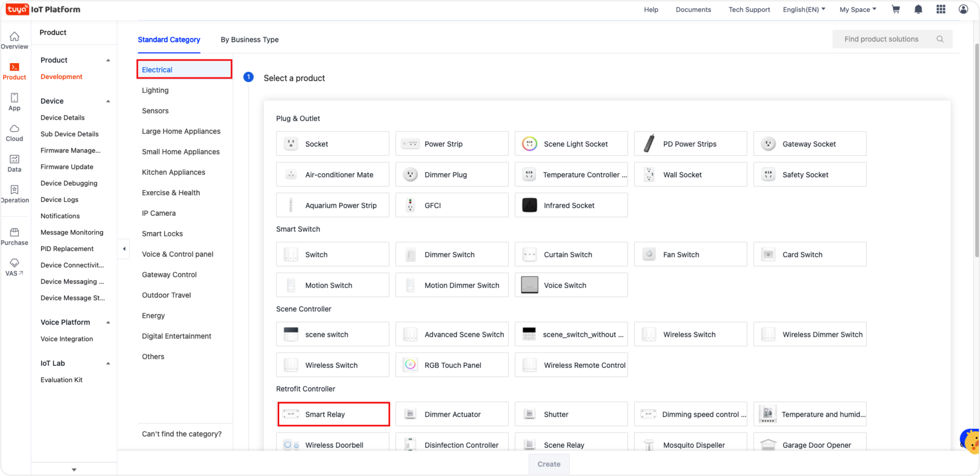The width and height of the screenshot is (980, 476).
Task: Open the shopping cart icon
Action: click(895, 9)
